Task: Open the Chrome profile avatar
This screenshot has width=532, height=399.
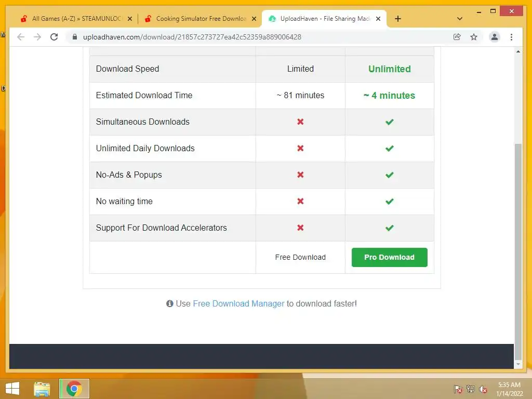Action: pyautogui.click(x=495, y=37)
